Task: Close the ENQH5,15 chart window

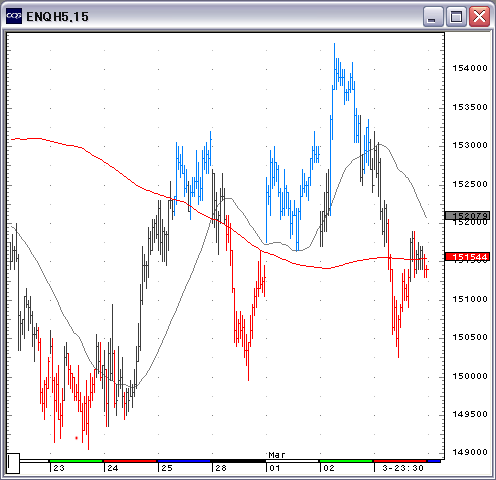Action: [x=479, y=16]
